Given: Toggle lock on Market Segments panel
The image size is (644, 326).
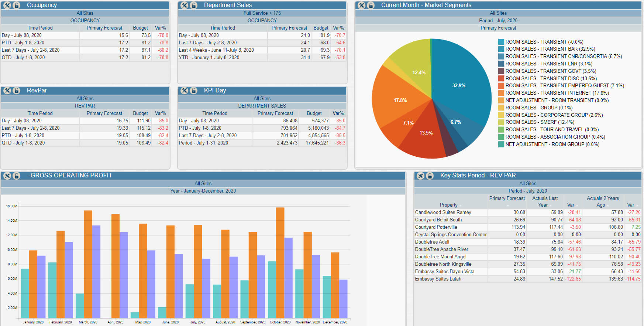Looking at the screenshot, I should click(371, 5).
